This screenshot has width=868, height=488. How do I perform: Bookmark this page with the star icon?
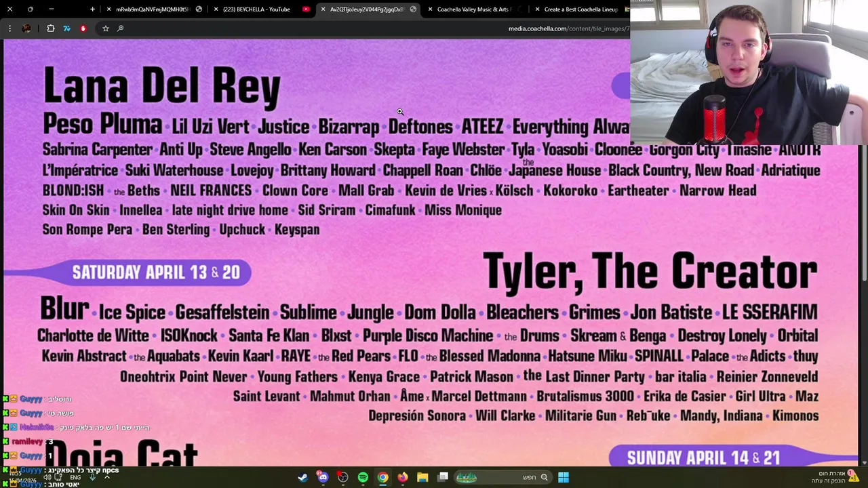click(x=106, y=28)
